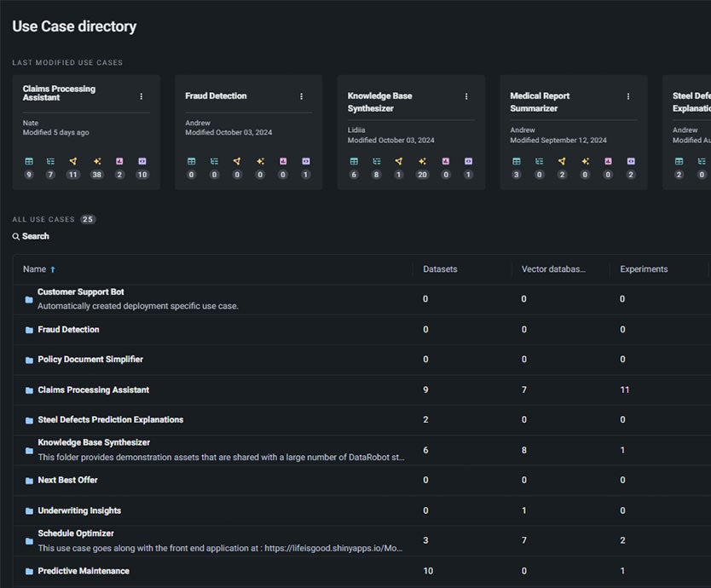Click experiments icon on Claims Processing Assistant card

tap(73, 161)
